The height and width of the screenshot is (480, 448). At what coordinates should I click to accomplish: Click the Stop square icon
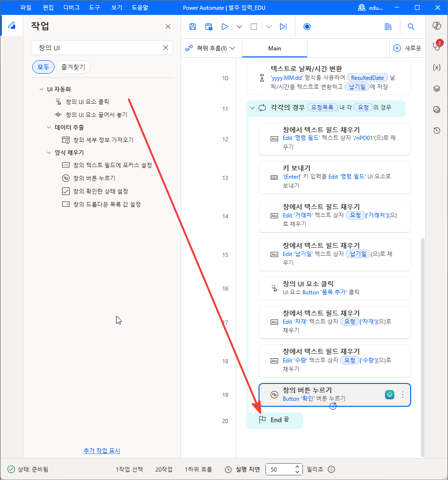click(x=254, y=27)
